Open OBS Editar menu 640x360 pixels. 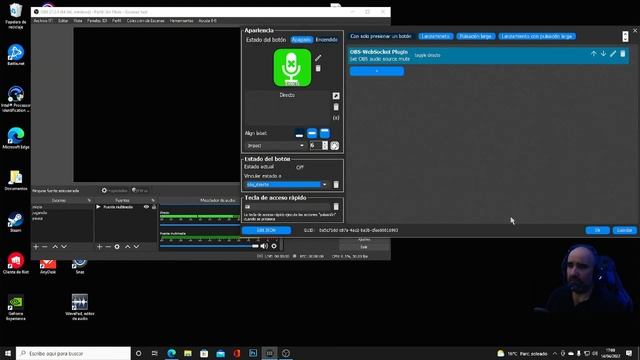(63, 21)
